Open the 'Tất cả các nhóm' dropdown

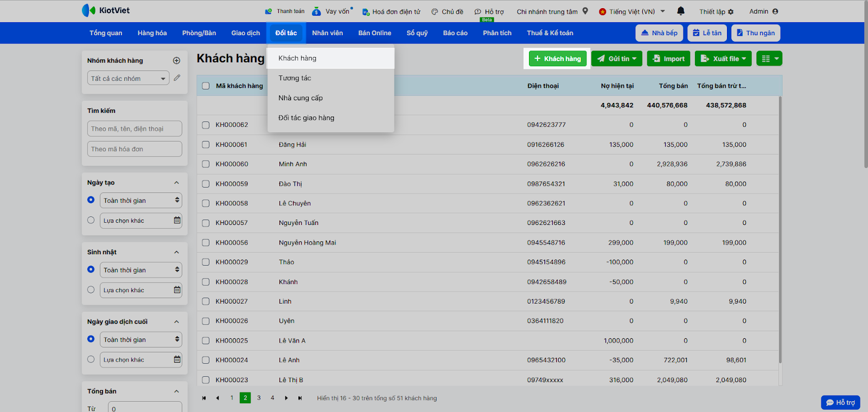129,79
